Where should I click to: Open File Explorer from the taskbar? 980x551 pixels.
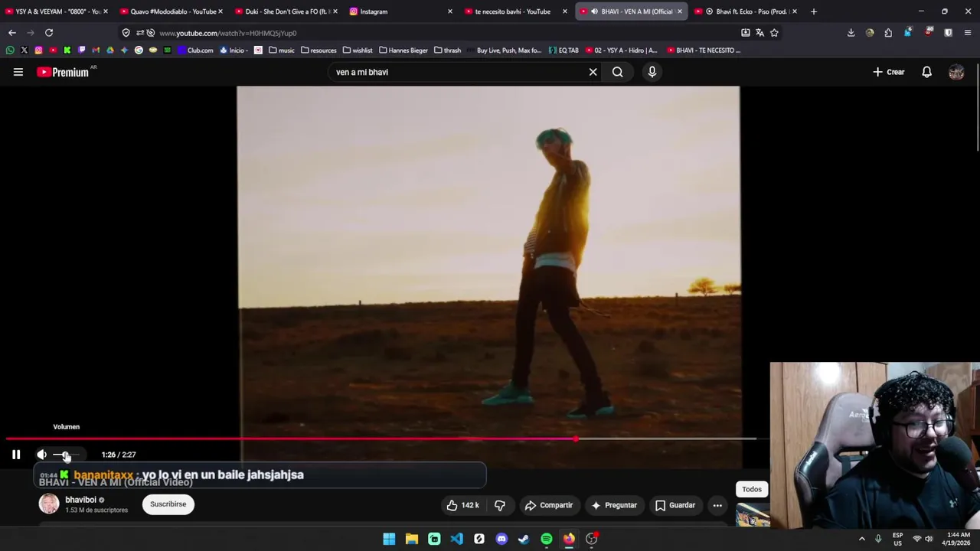[412, 539]
